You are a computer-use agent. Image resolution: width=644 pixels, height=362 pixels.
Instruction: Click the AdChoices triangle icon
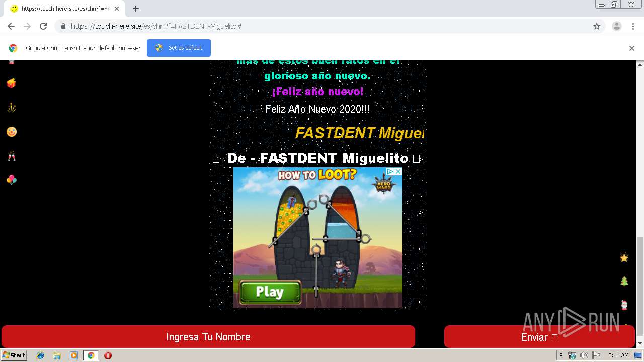(390, 171)
